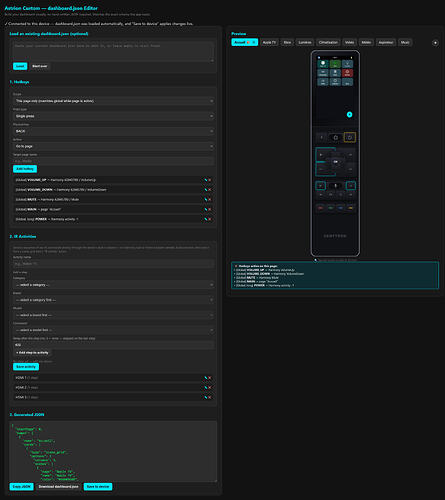Switch to the Météo page tab

366,42
